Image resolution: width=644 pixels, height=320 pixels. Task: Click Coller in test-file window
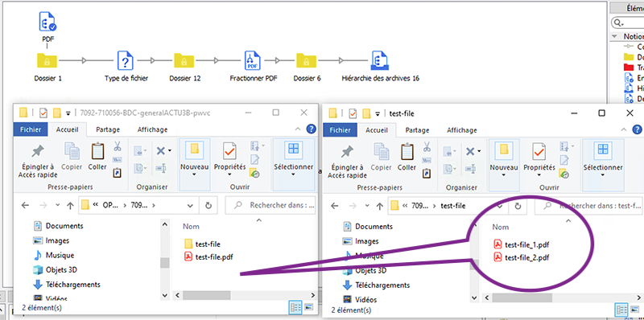[407, 157]
